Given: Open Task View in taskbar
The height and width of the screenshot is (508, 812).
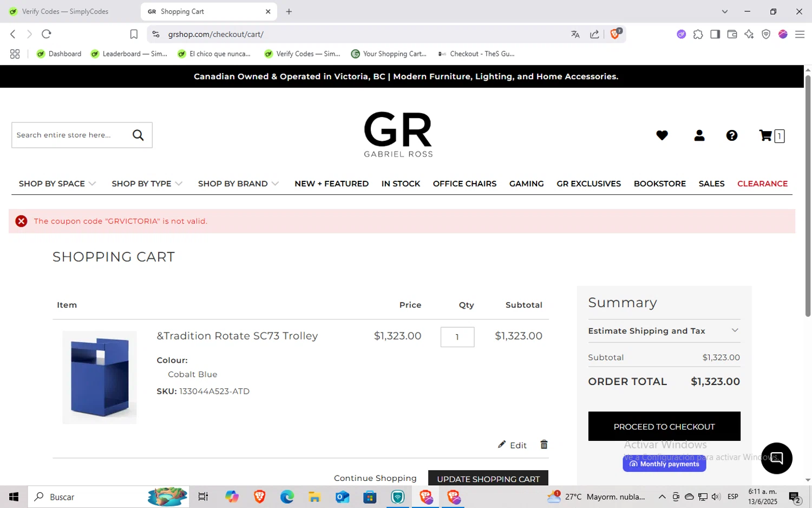Looking at the screenshot, I should [x=203, y=497].
